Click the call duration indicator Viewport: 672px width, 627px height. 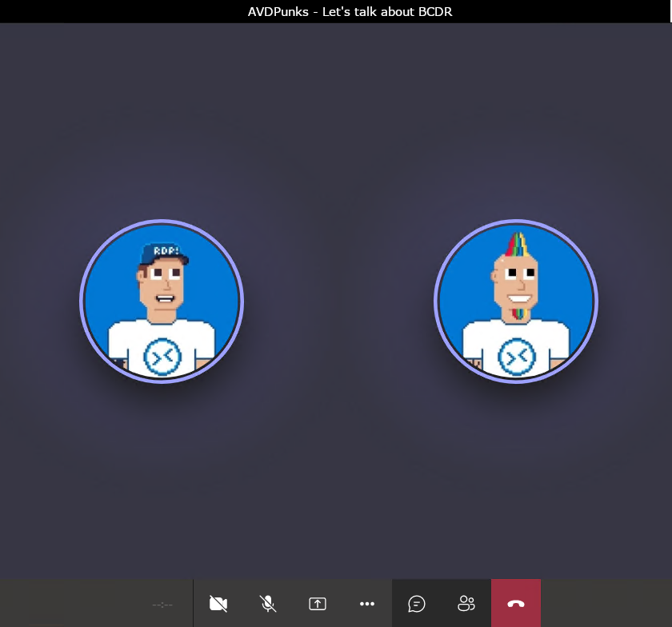point(162,604)
